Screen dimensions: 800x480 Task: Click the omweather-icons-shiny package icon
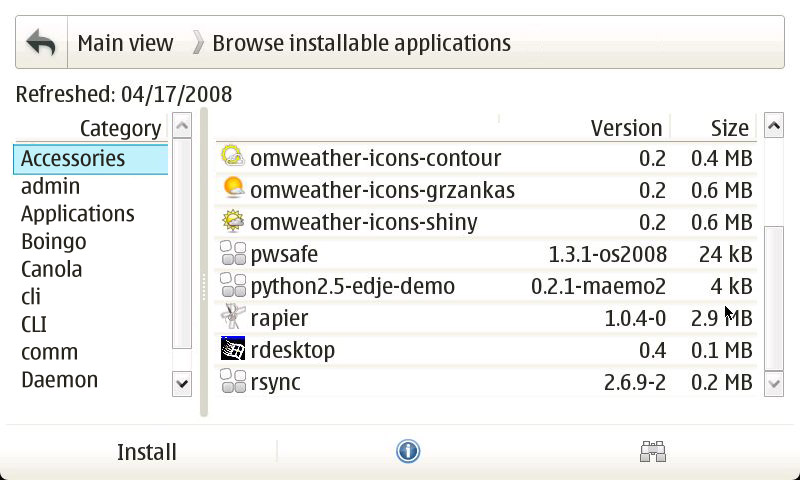[232, 222]
